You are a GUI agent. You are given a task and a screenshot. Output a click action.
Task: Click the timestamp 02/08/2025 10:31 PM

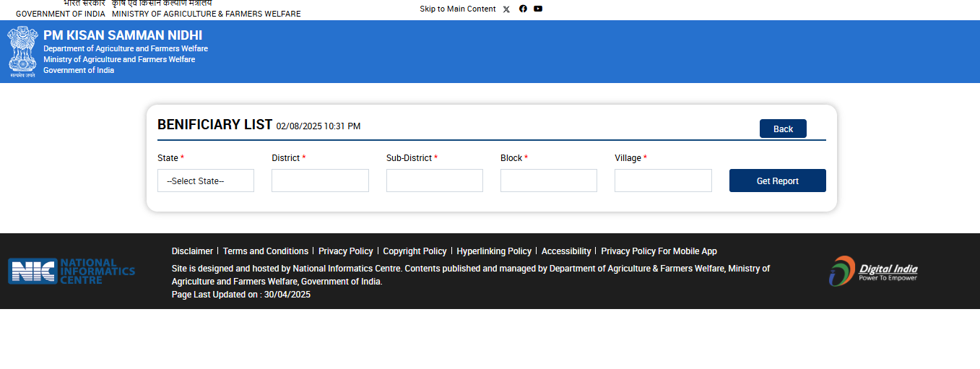(318, 126)
